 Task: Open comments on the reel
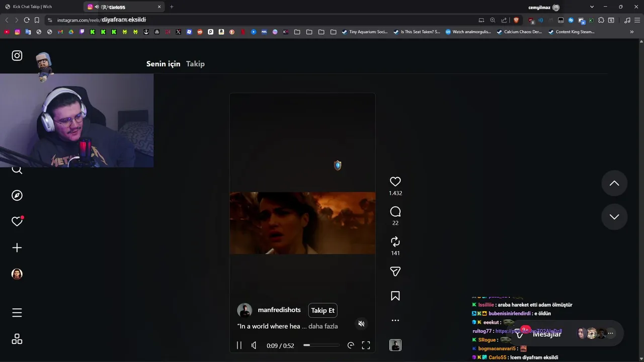click(x=395, y=212)
